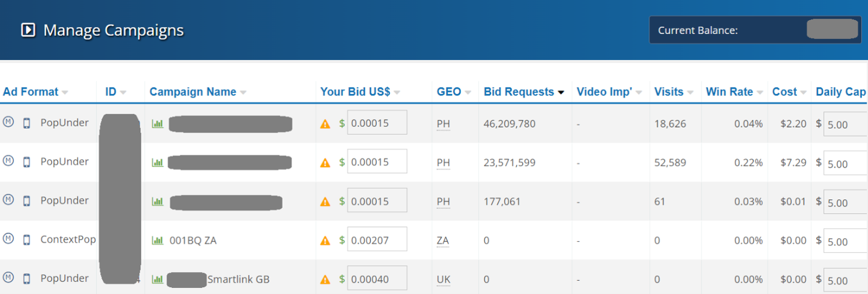868x294 pixels.
Task: Select the 23,571,599 bid requests value
Action: tap(509, 163)
